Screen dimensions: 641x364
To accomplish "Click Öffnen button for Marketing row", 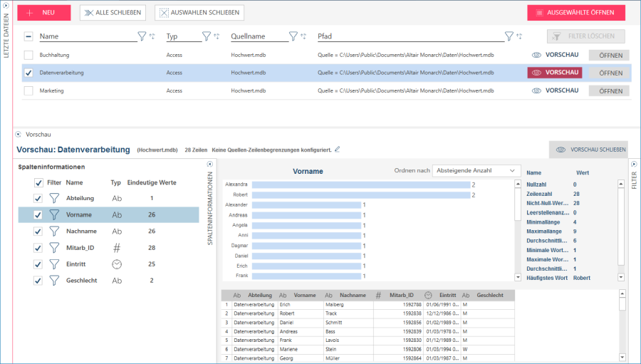I will [x=609, y=91].
